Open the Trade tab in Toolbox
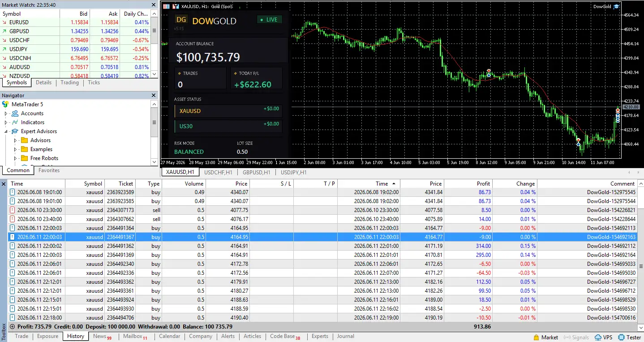 [21, 336]
